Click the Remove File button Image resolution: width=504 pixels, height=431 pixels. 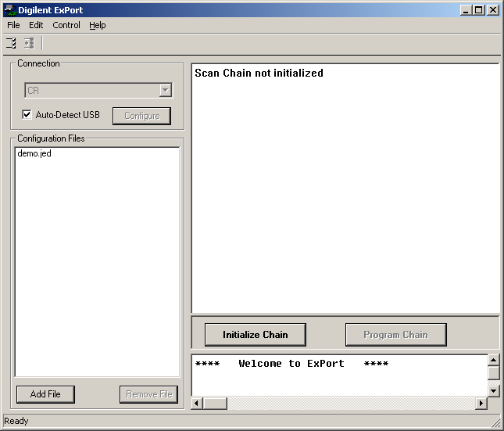tap(148, 394)
